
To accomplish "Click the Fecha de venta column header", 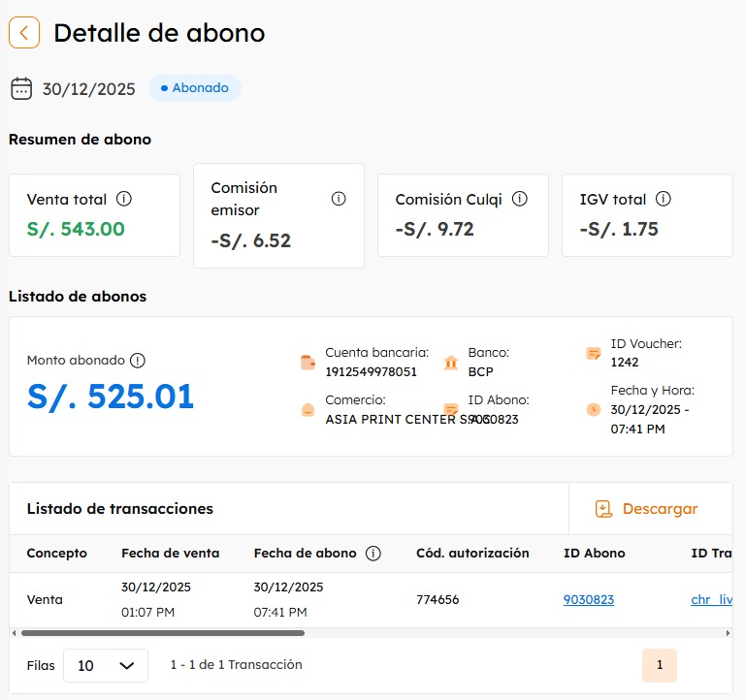I will 170,554.
